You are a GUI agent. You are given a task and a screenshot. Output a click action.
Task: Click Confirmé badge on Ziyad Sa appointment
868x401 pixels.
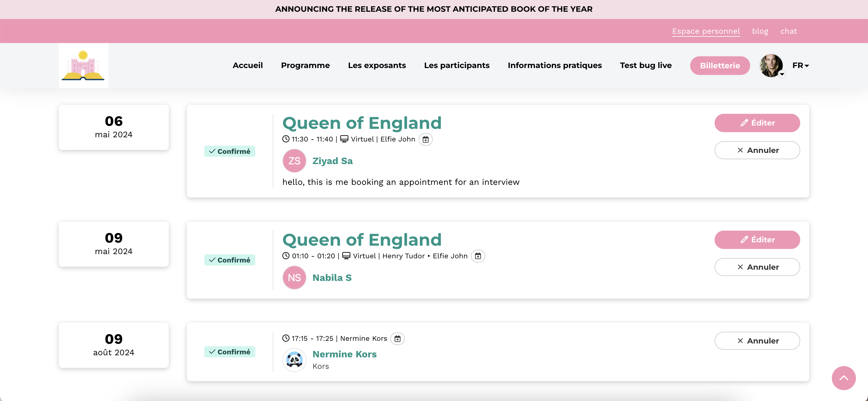[x=229, y=151]
